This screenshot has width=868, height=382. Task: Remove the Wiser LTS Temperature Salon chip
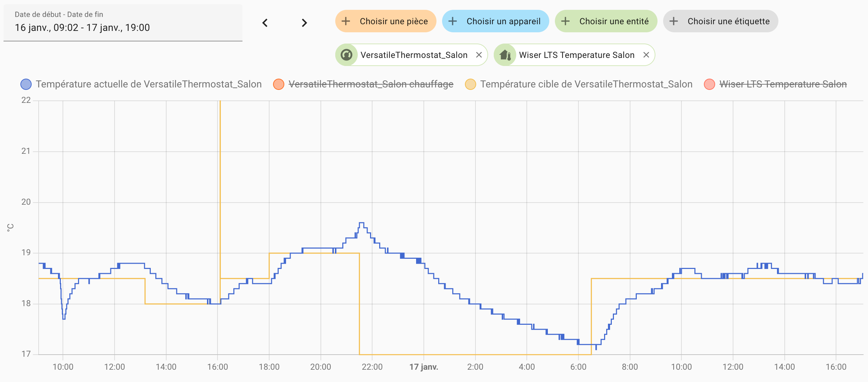click(x=646, y=55)
